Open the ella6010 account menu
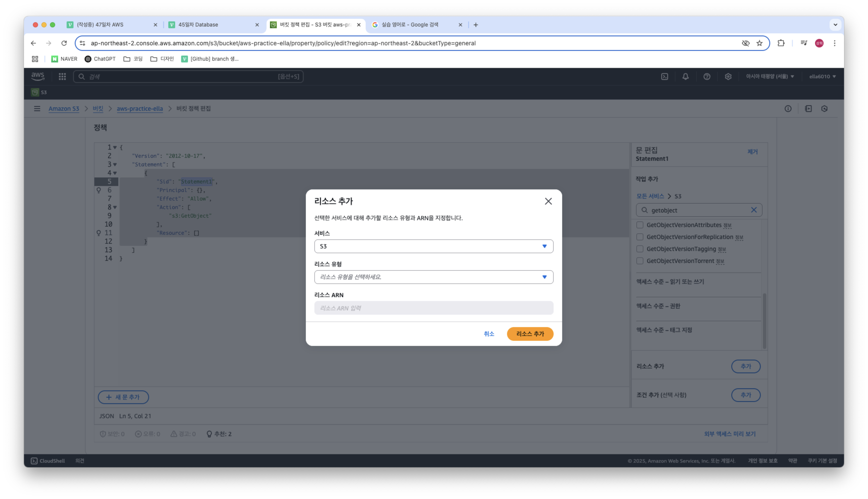 (x=822, y=76)
